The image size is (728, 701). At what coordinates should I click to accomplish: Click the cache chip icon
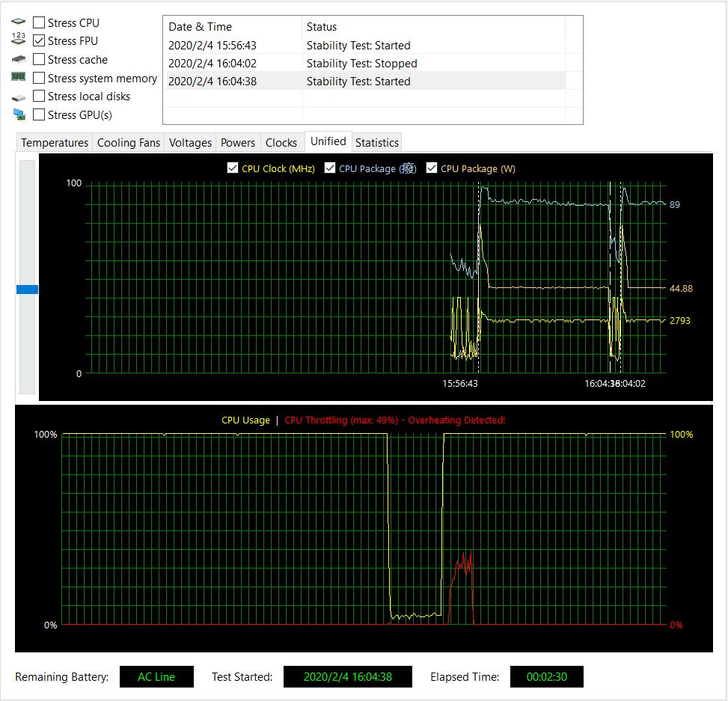click(19, 59)
